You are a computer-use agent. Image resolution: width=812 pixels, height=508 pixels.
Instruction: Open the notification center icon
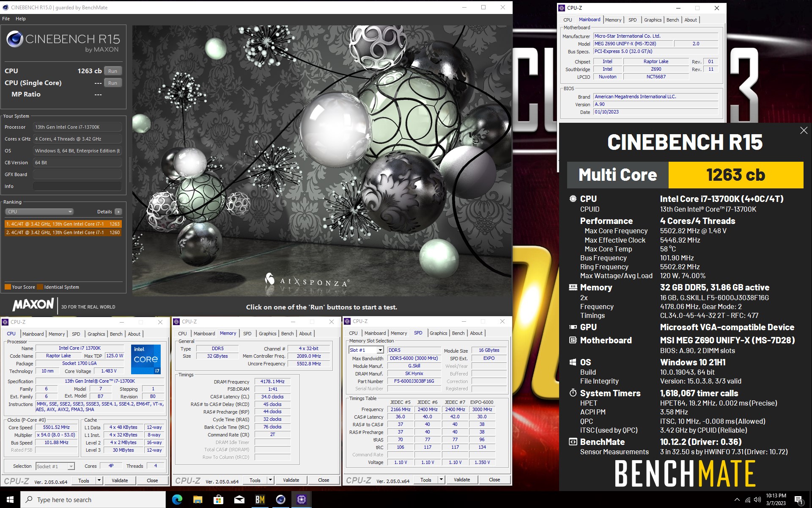(x=799, y=500)
